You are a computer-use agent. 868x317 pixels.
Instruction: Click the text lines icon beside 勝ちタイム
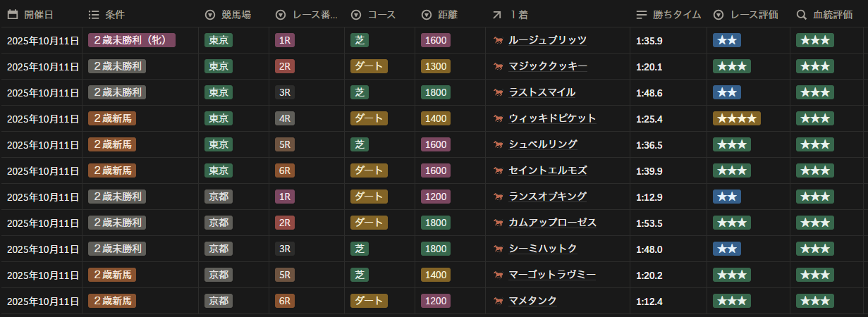pos(641,15)
